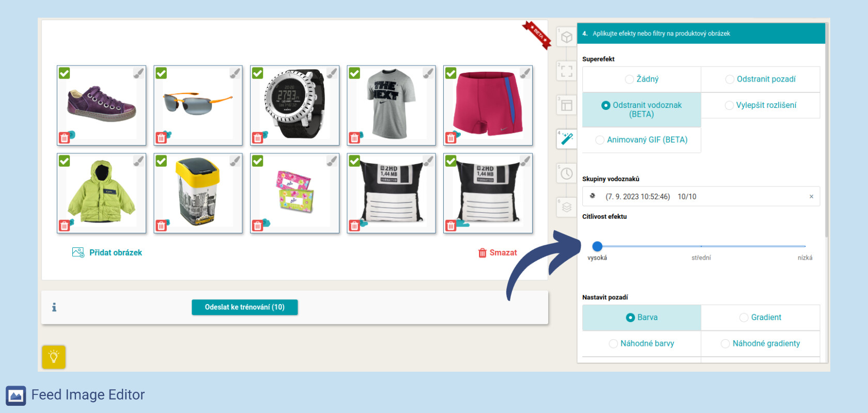868x413 pixels.
Task: Open the layout template step icon
Action: pos(566,105)
